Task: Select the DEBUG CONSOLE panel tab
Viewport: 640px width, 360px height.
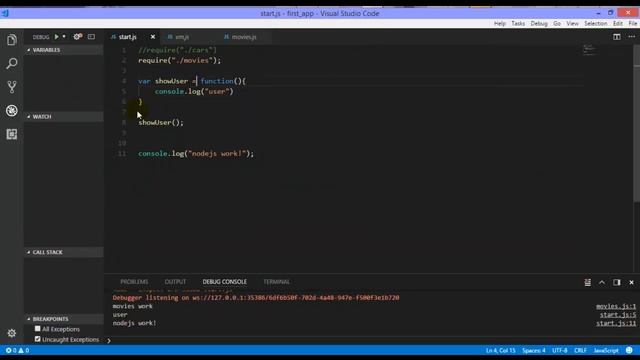Action: (224, 282)
